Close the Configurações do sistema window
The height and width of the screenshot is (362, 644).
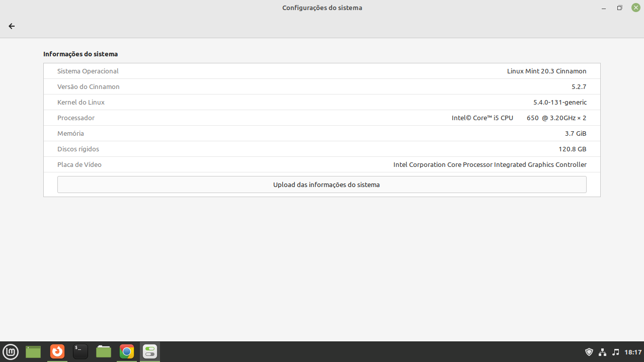click(636, 8)
